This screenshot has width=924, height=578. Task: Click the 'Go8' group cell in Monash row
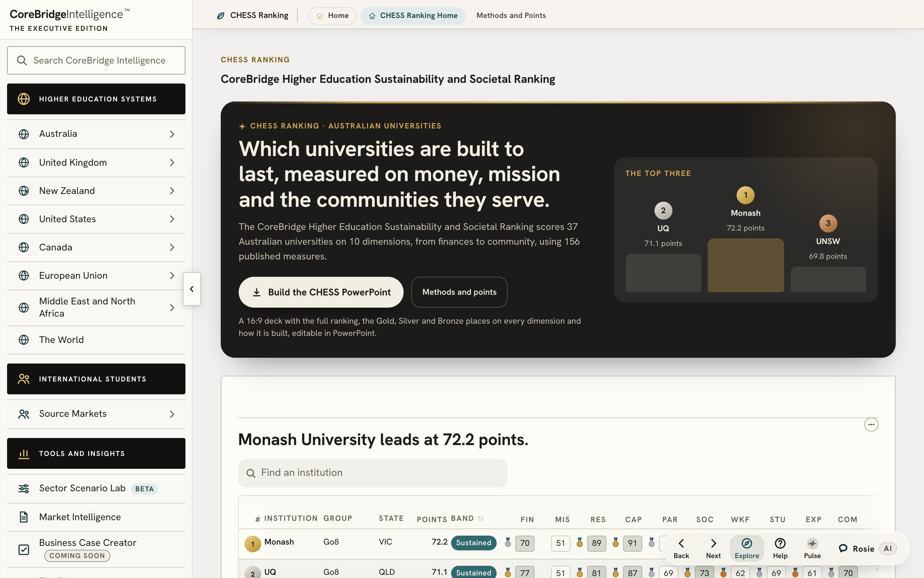pyautogui.click(x=331, y=542)
